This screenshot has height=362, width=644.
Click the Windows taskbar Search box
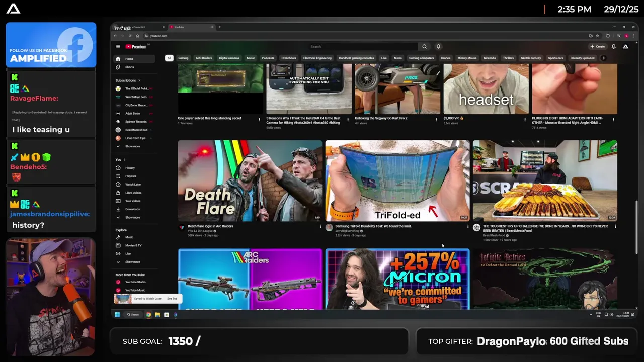(133, 315)
